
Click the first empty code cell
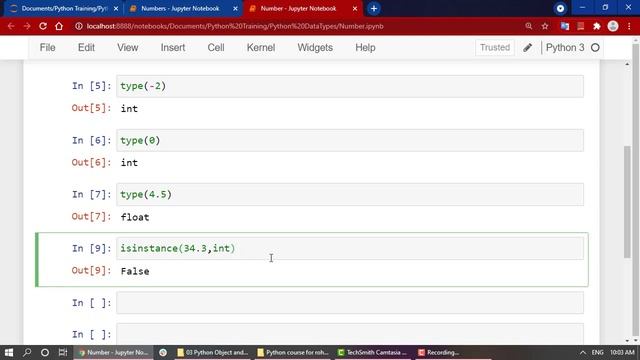click(x=350, y=303)
